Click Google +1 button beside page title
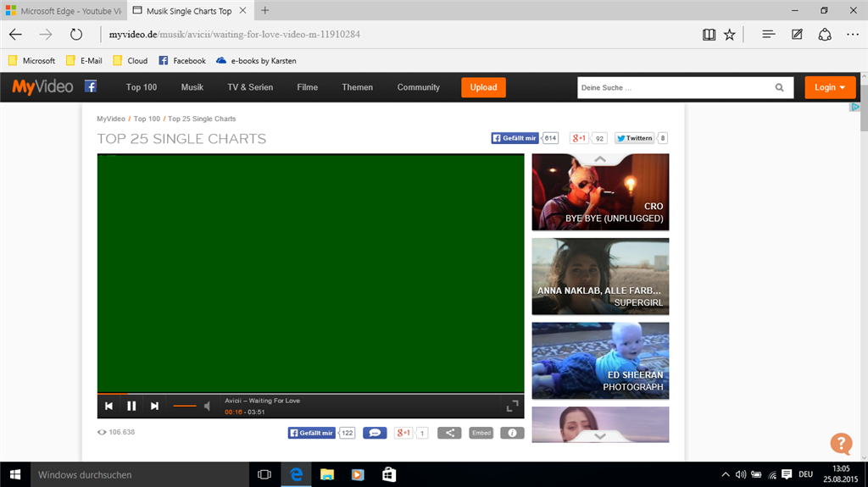Image resolution: width=868 pixels, height=487 pixels. (x=579, y=138)
